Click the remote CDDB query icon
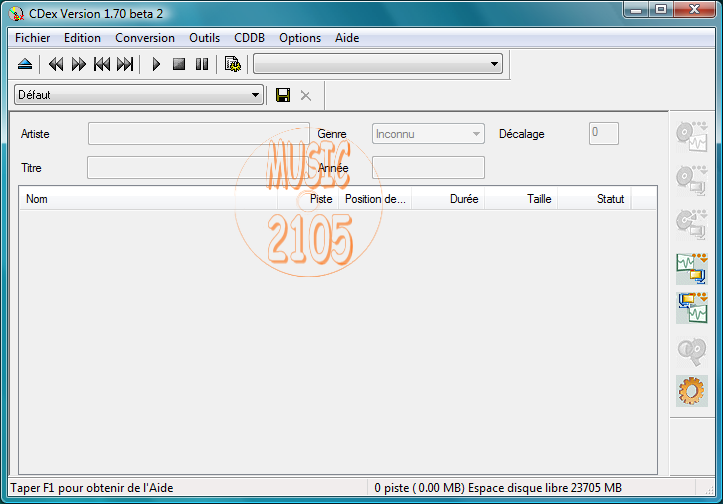 pyautogui.click(x=692, y=351)
